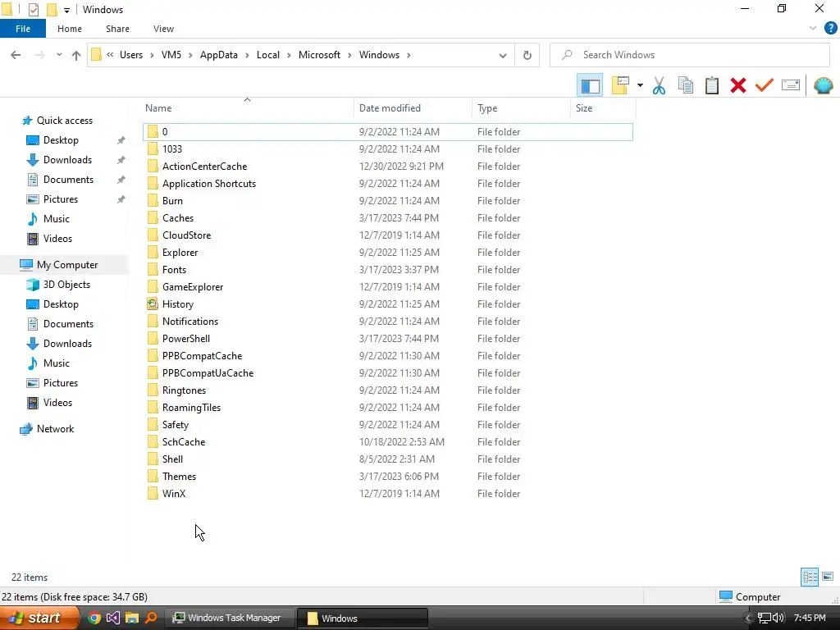Switch to Windows Task Manager taskbar button
Viewport: 840px width, 630px height.
coord(230,619)
